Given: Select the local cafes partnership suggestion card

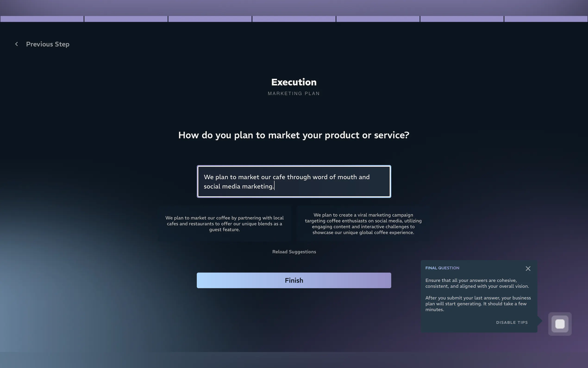Looking at the screenshot, I should click(x=224, y=223).
